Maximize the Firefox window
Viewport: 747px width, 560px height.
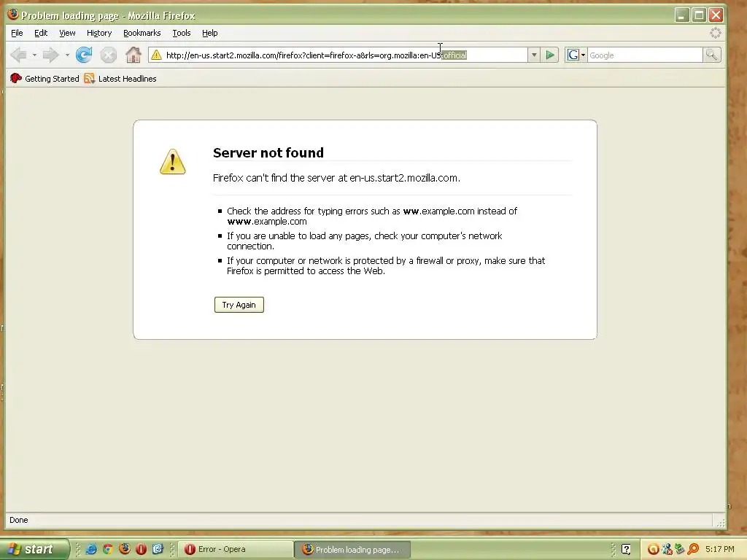pos(699,15)
